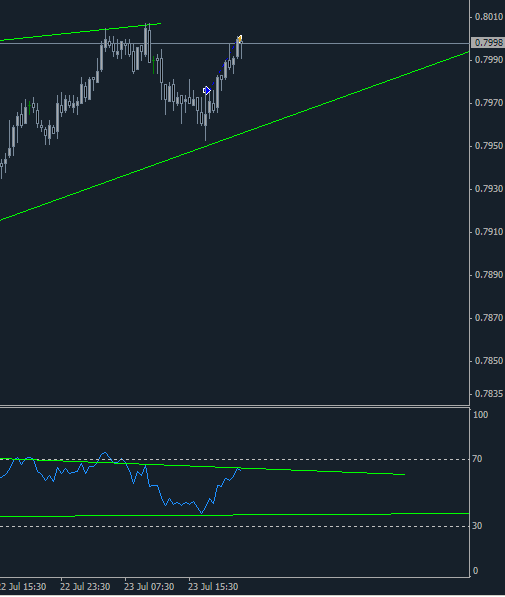Click the 0.8010 price scale label

[489, 17]
